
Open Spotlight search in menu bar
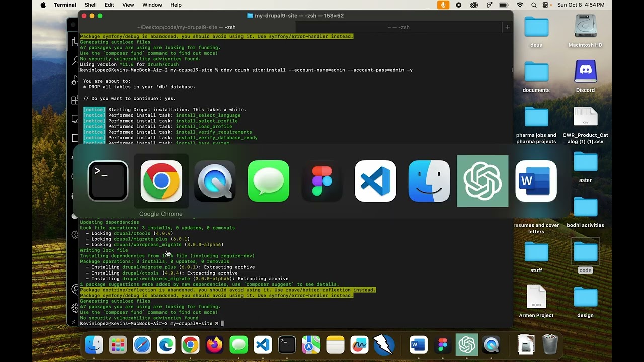(x=533, y=5)
